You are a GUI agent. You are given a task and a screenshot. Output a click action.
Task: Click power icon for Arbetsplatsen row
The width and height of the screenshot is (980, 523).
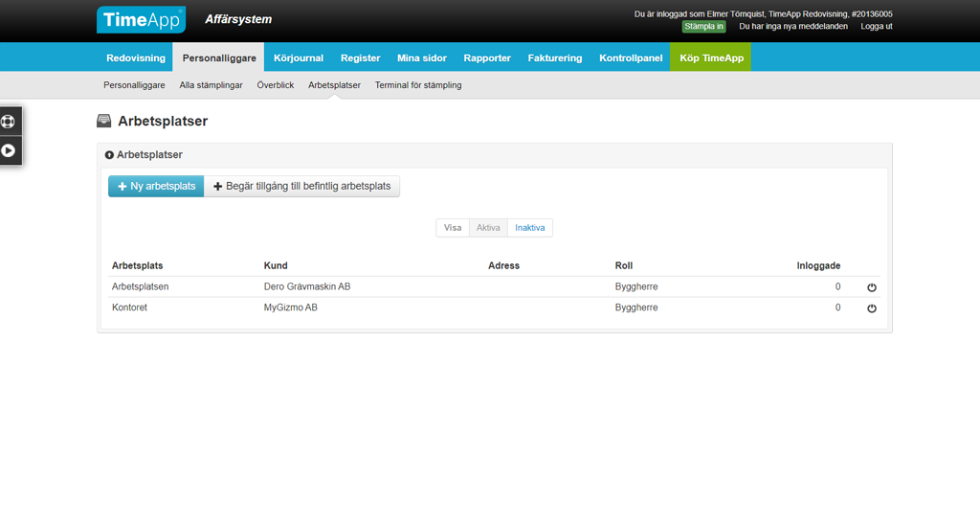(x=871, y=287)
